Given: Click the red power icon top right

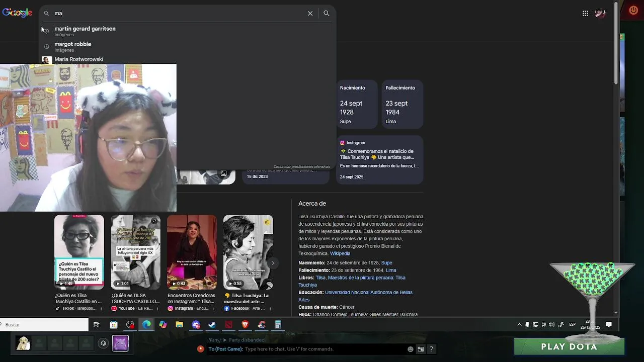Looking at the screenshot, I should pos(633,10).
